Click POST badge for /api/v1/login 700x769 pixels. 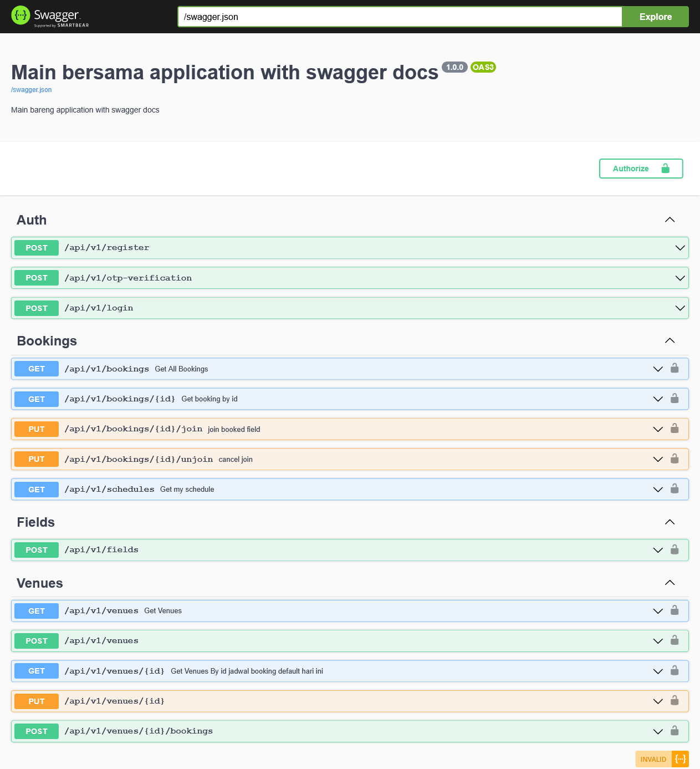point(37,308)
